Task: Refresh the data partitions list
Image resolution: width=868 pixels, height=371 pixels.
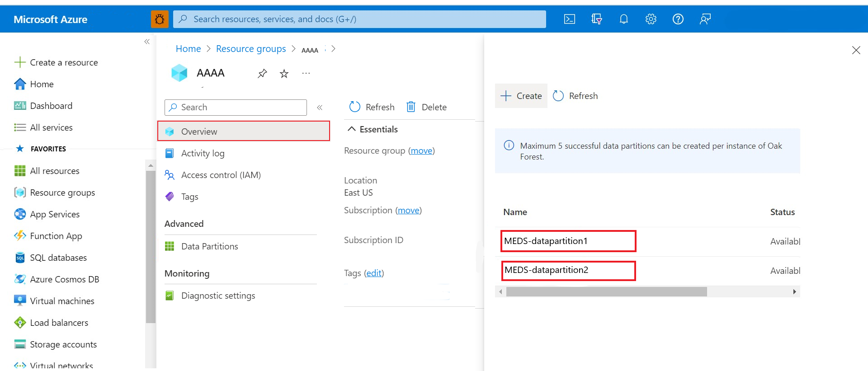Action: [576, 96]
